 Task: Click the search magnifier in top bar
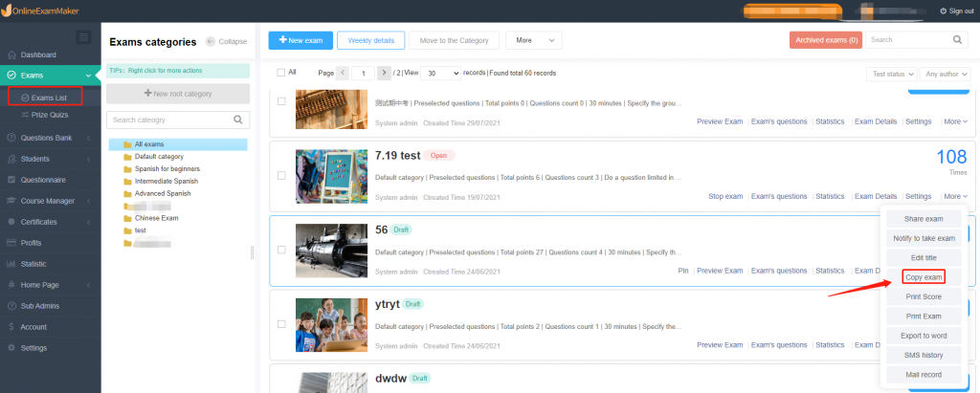(958, 40)
